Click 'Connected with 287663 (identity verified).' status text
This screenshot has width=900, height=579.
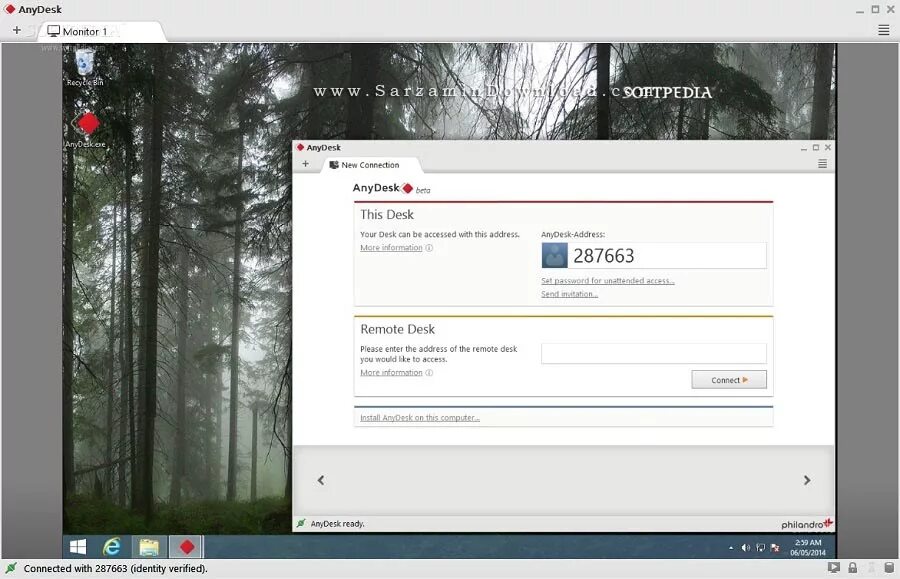point(115,569)
